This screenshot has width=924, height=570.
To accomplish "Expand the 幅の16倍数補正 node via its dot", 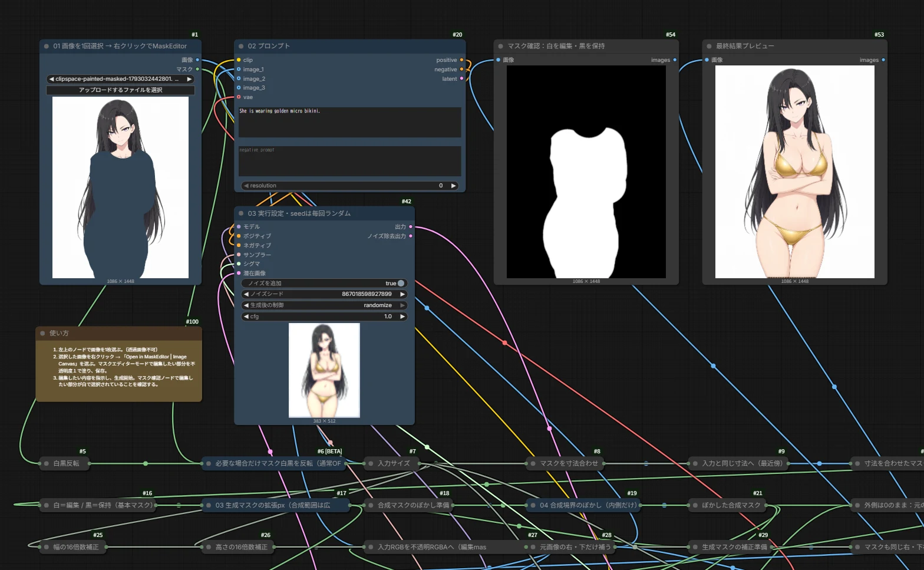I will (x=47, y=547).
